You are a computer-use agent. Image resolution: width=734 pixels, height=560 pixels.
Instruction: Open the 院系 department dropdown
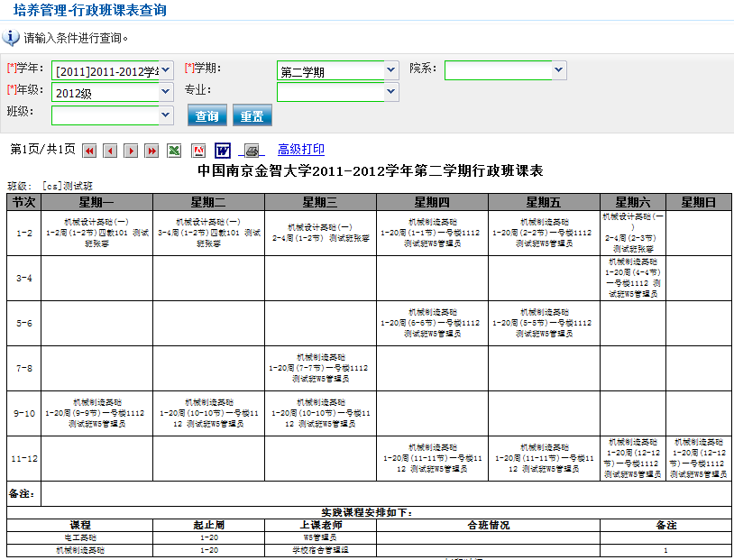[559, 70]
